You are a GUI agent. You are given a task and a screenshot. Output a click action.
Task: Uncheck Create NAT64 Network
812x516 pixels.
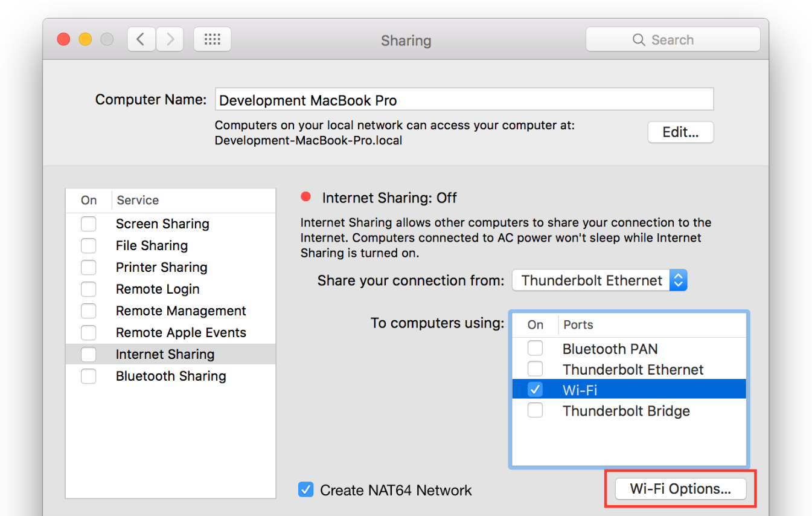pos(306,489)
